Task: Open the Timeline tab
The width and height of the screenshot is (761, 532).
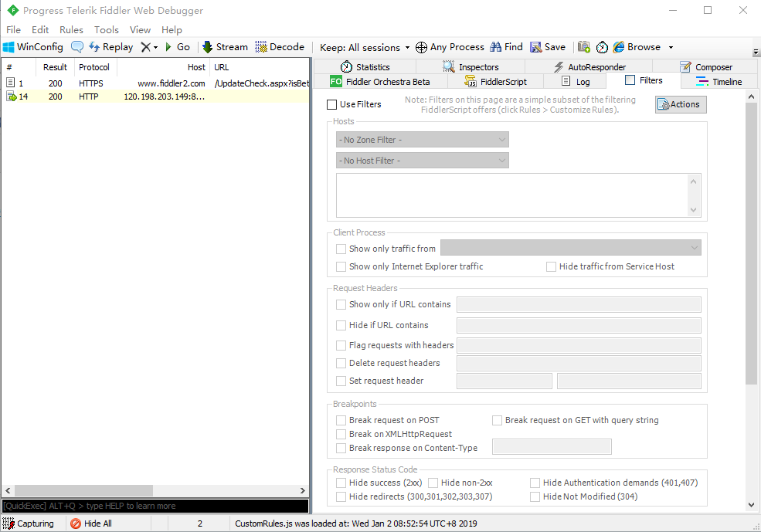Action: (719, 82)
